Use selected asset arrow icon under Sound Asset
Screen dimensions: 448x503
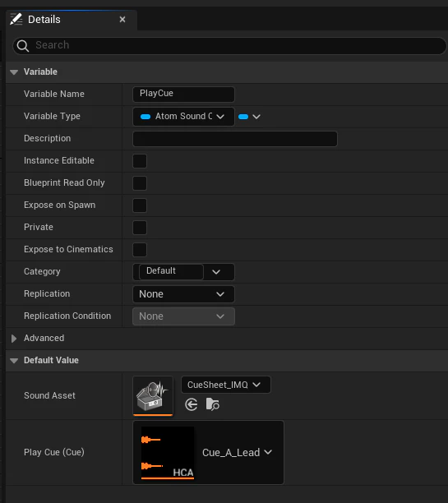point(192,404)
